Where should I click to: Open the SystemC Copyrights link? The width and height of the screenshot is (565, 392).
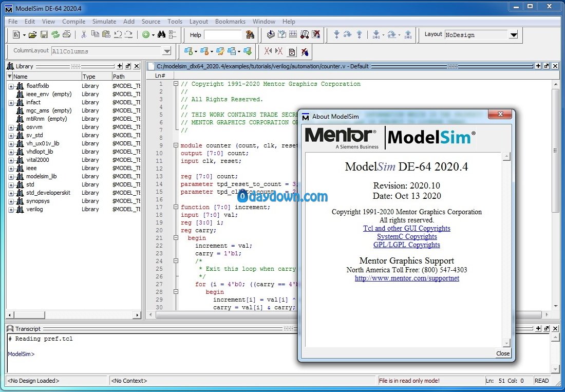pos(407,236)
